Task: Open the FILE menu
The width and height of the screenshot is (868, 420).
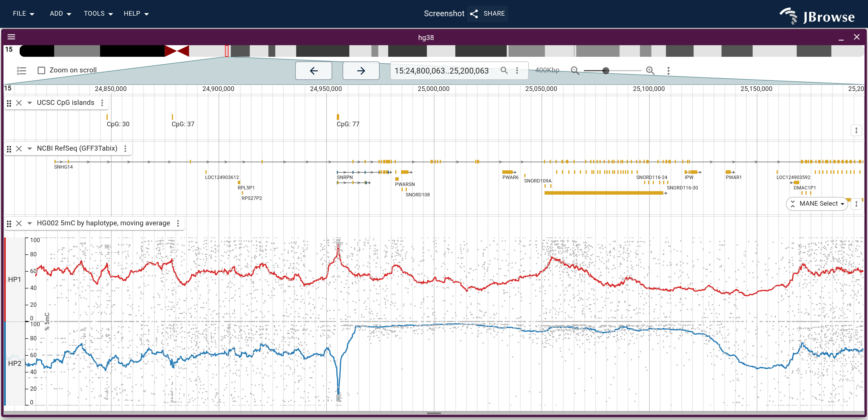Action: click(24, 14)
